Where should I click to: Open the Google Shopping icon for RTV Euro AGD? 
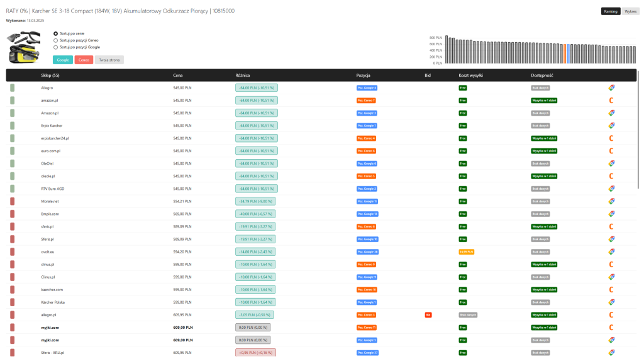[x=611, y=189]
